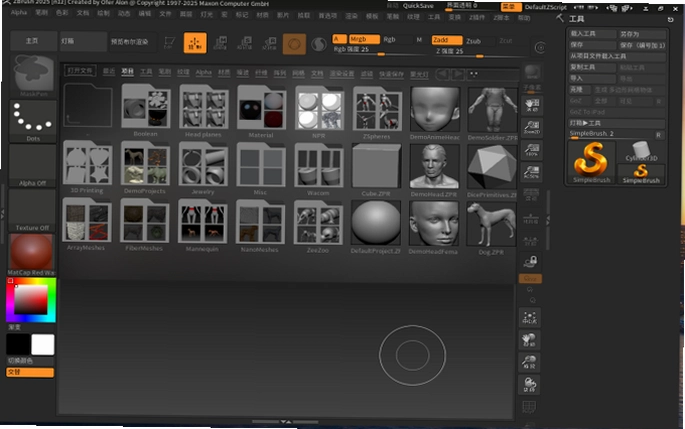Click the Zoom2D magnifier icon
The image size is (685, 429).
point(532,127)
